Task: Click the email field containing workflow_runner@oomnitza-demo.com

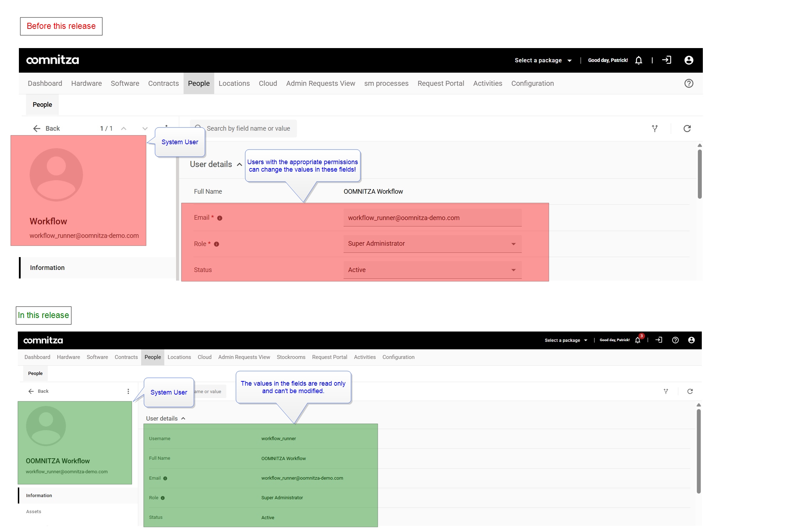Action: pos(432,218)
